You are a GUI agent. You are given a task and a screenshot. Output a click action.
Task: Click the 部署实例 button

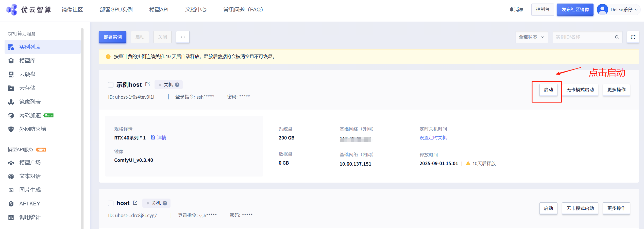point(113,37)
